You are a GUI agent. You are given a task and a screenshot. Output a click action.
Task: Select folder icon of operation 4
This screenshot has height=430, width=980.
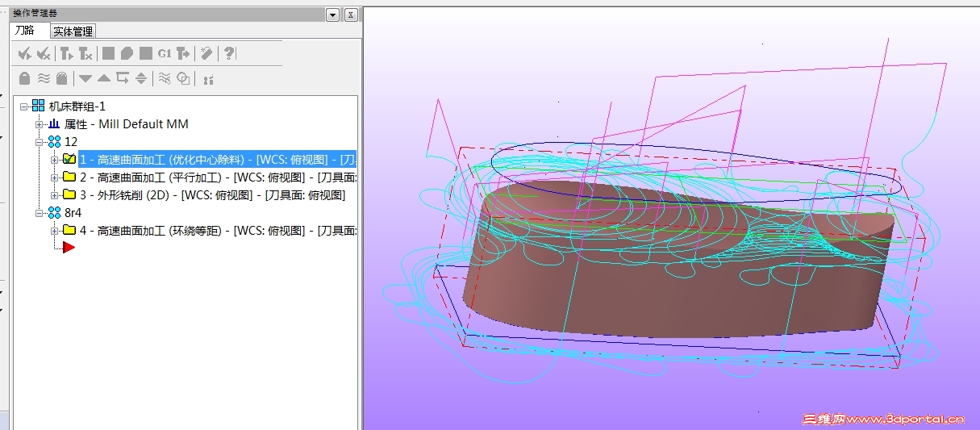(69, 230)
